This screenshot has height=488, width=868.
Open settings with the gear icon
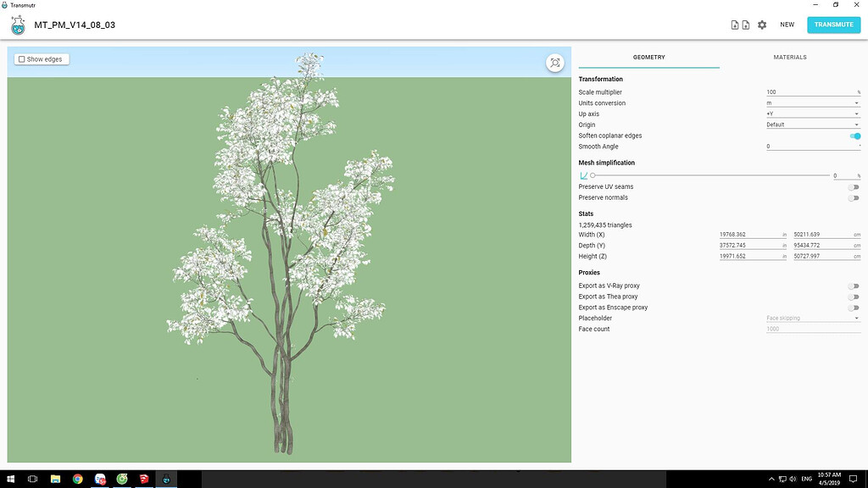(x=762, y=25)
